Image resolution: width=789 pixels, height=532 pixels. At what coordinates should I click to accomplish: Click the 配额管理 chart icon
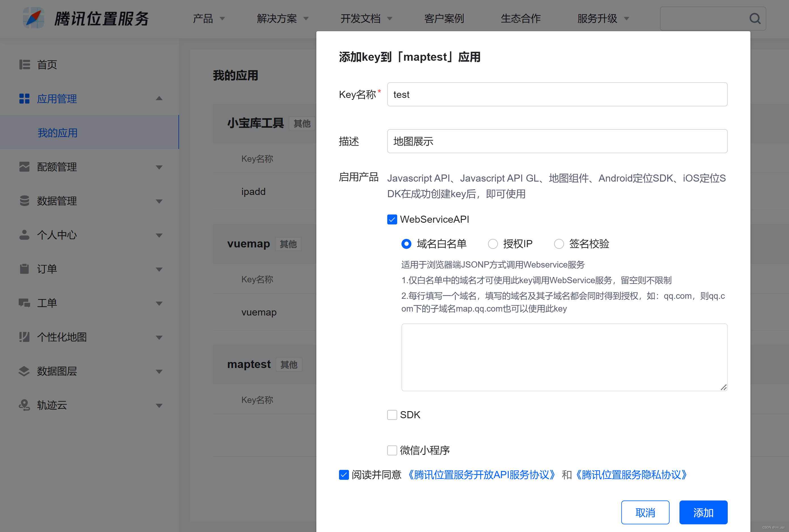24,167
